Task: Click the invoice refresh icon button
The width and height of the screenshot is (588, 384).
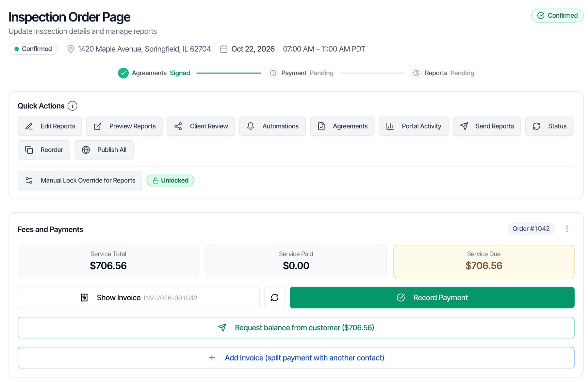Action: click(x=275, y=298)
